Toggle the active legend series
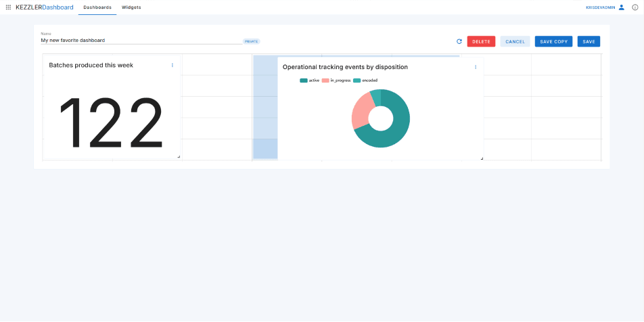This screenshot has height=322, width=644. 309,80
